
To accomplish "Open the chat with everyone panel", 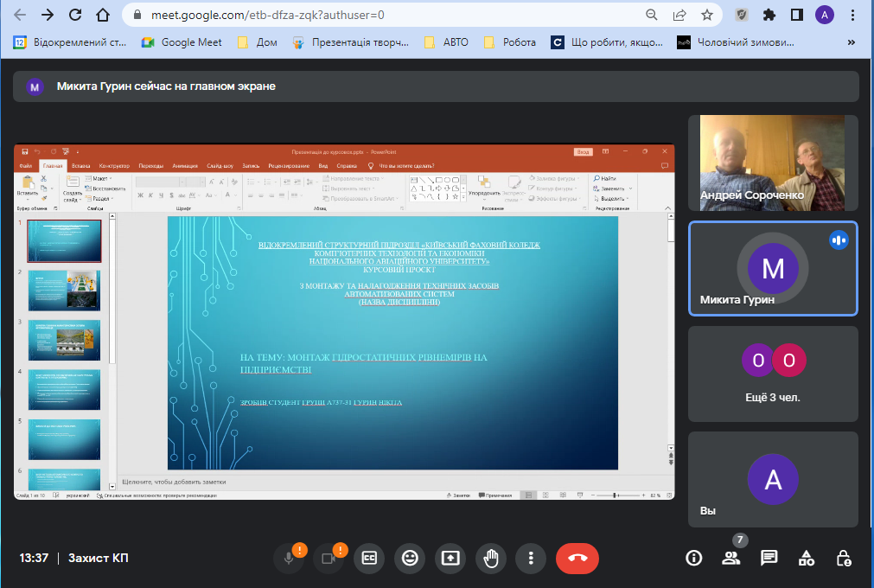I will 769,558.
